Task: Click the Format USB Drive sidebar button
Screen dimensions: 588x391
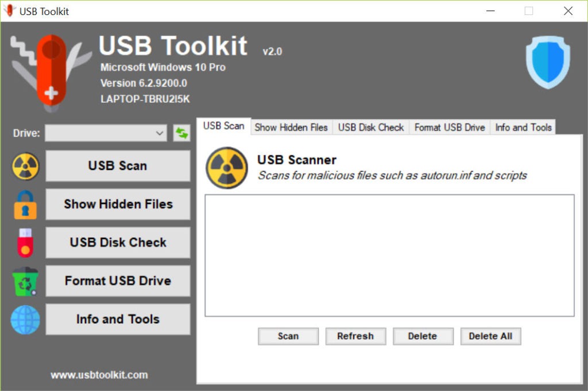Action: (118, 281)
